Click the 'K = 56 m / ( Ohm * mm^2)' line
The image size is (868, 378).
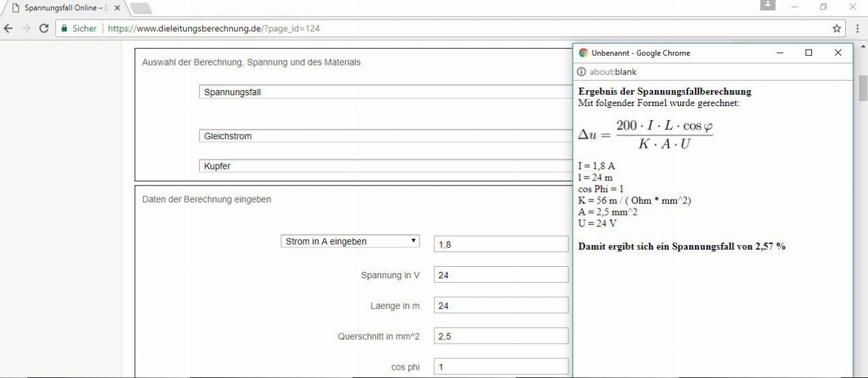pos(635,201)
